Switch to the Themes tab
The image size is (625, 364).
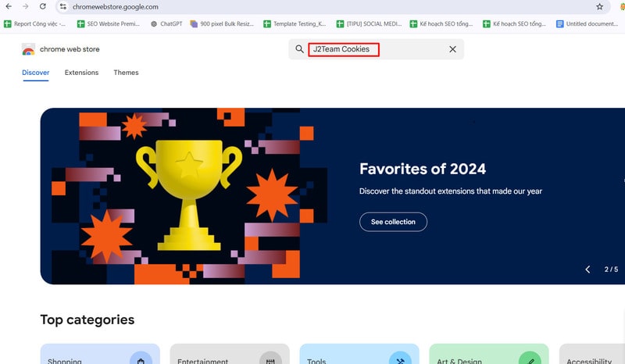pyautogui.click(x=126, y=73)
